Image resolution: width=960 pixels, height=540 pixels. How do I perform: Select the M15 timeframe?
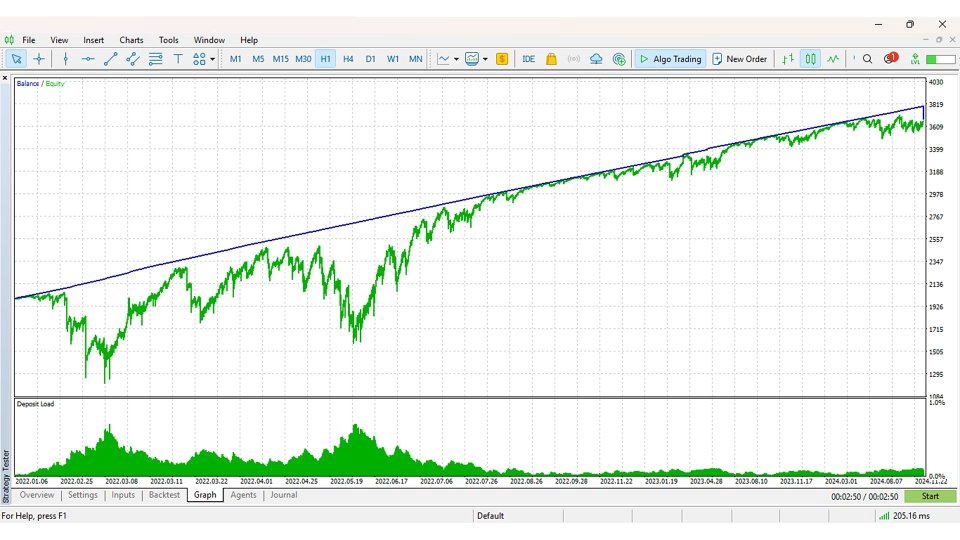[x=280, y=59]
